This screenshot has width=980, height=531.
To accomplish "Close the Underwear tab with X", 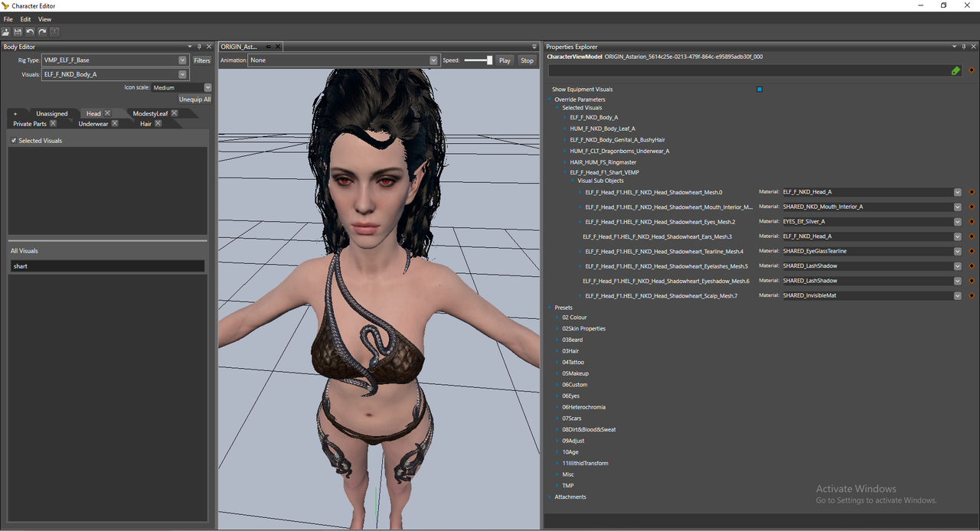I will pos(115,123).
